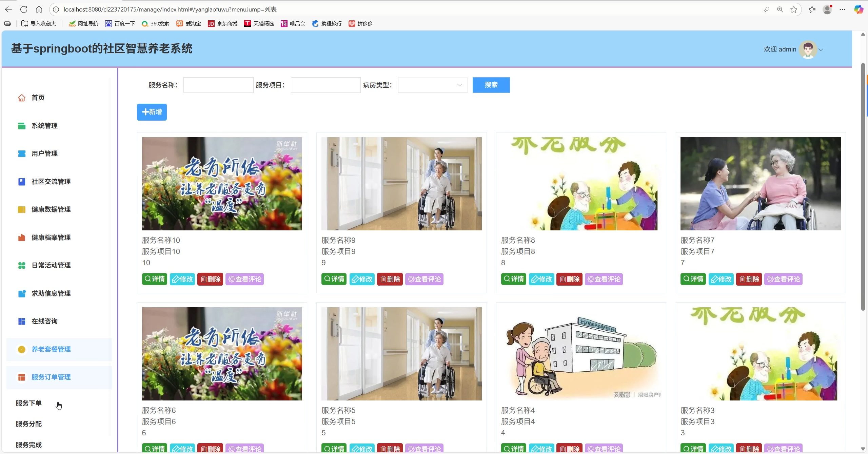The width and height of the screenshot is (868, 454).
Task: Open the 服务下单 submenu item
Action: coord(29,403)
